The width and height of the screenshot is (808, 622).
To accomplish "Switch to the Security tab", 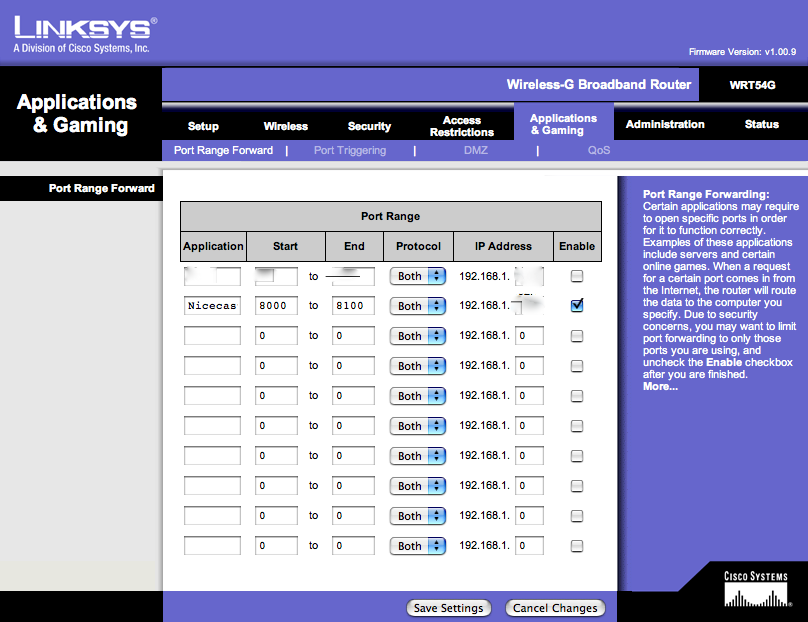I will point(369,126).
